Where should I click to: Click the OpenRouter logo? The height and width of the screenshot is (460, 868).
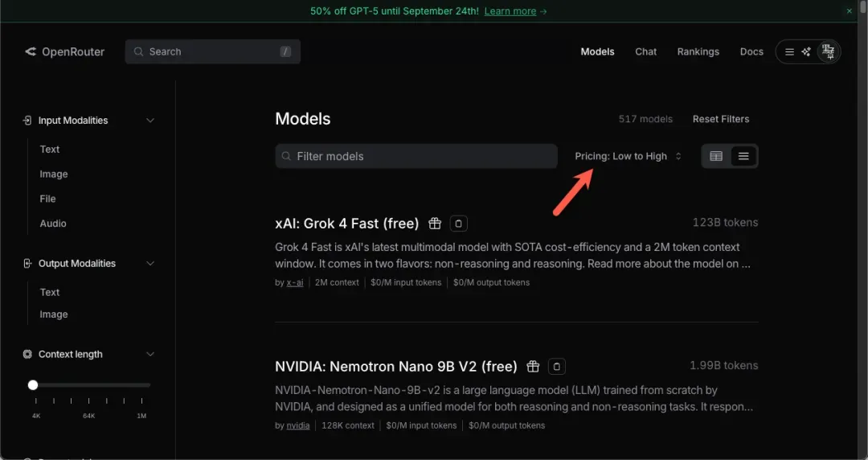[64, 51]
